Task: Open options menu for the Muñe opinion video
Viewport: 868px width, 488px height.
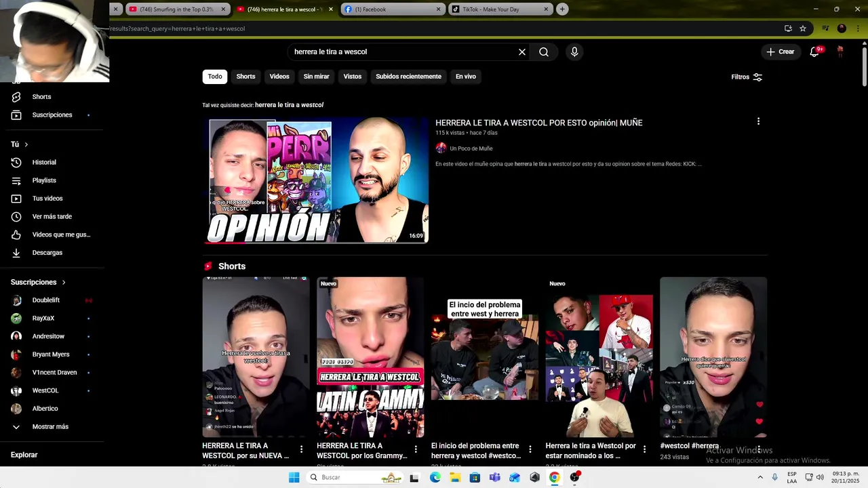Action: (758, 121)
